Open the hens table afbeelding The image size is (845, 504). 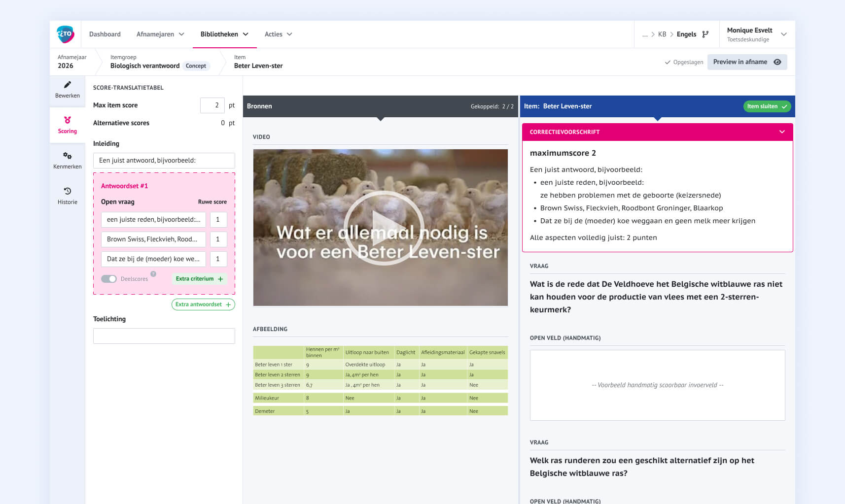tap(381, 380)
